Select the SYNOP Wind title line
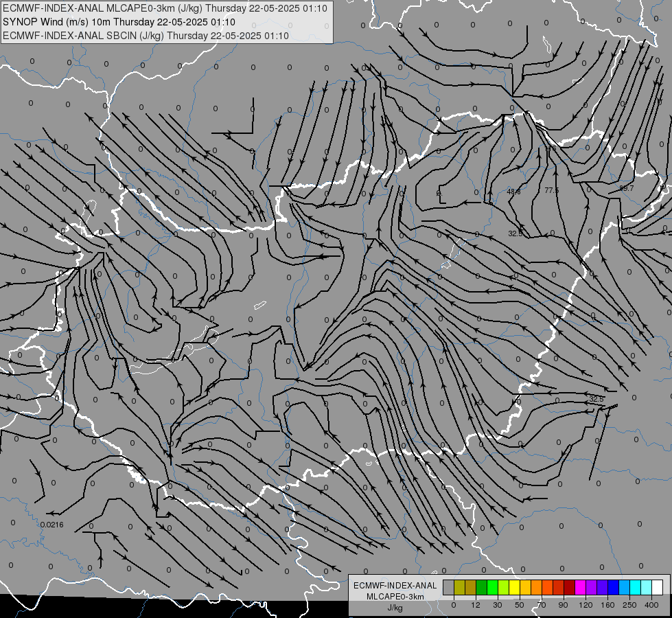Screen dimensions: 672x618 pos(119,22)
